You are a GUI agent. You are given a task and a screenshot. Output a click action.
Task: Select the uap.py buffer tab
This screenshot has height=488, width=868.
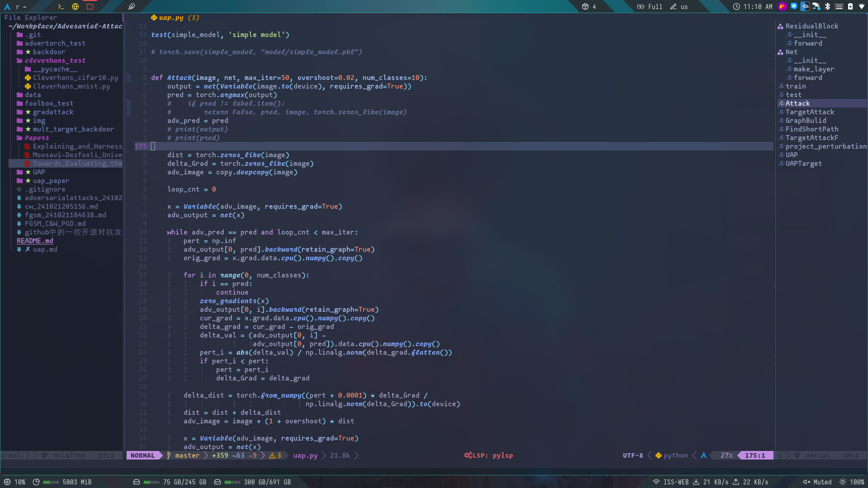pos(171,18)
